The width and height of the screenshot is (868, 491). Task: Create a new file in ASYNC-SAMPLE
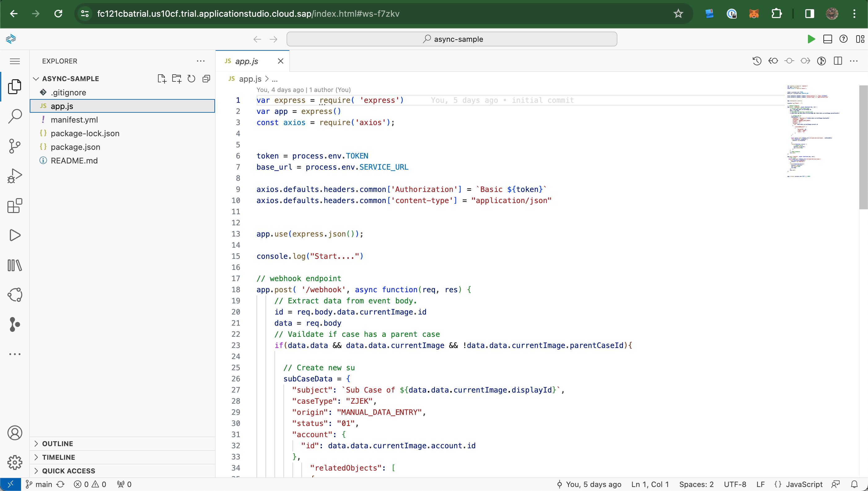[x=162, y=79]
